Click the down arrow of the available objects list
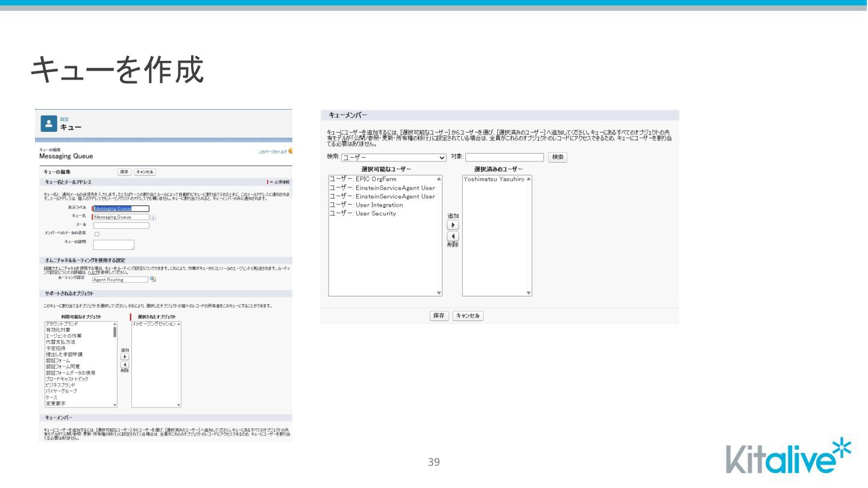Image resolution: width=868 pixels, height=488 pixels. [115, 405]
